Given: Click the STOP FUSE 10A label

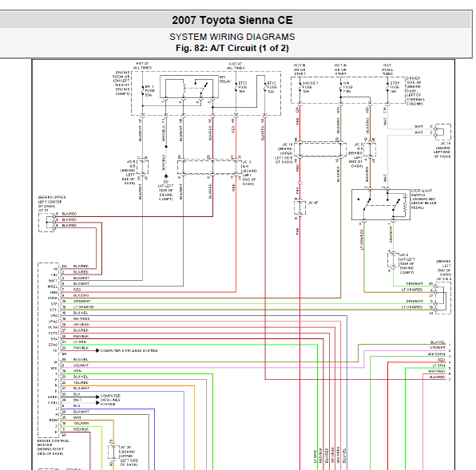Looking at the screenshot, I should [x=395, y=87].
